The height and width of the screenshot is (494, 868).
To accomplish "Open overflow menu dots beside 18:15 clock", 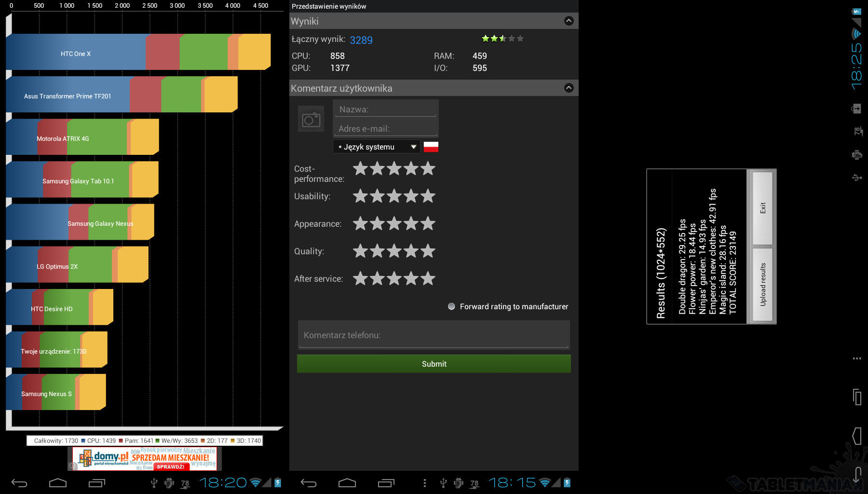I will (424, 482).
